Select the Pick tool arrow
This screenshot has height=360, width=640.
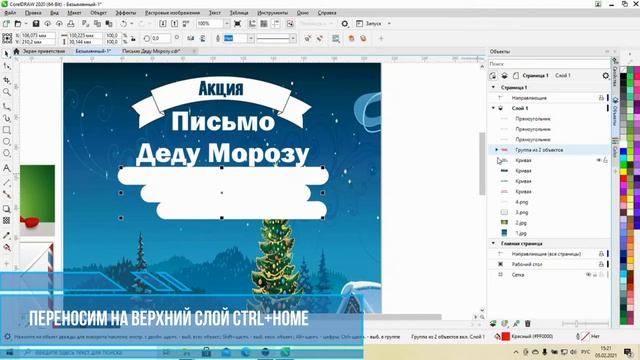pos(7,54)
